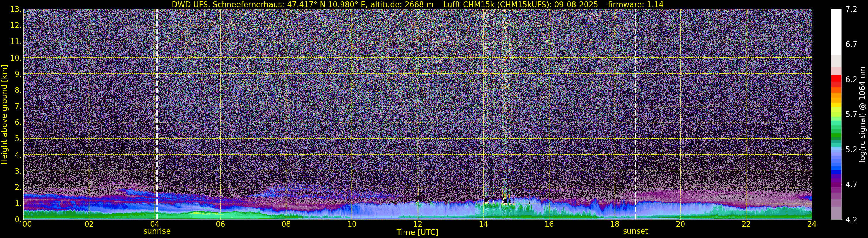The height and width of the screenshot is (238, 868).
Task: Click the time axis tick label 04
Action: click(154, 224)
